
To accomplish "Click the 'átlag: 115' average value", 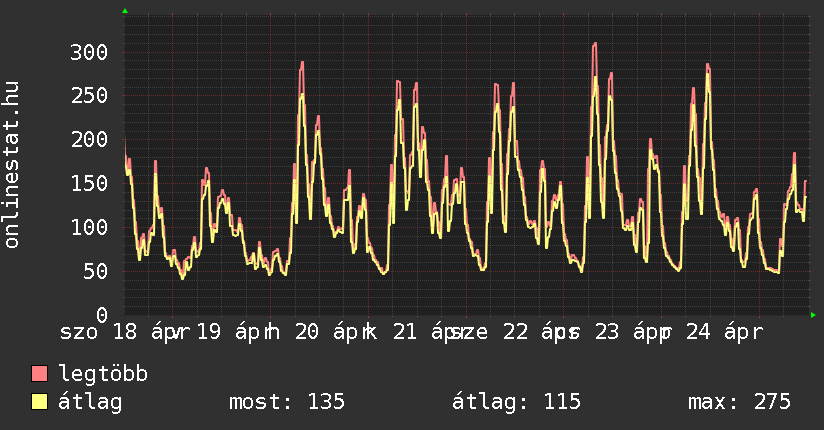I will (x=516, y=403).
